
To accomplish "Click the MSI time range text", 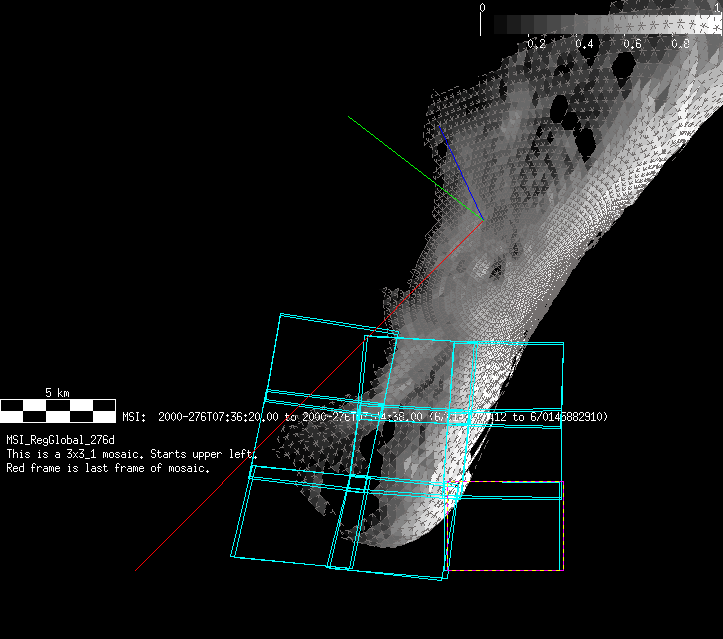I will coord(365,416).
